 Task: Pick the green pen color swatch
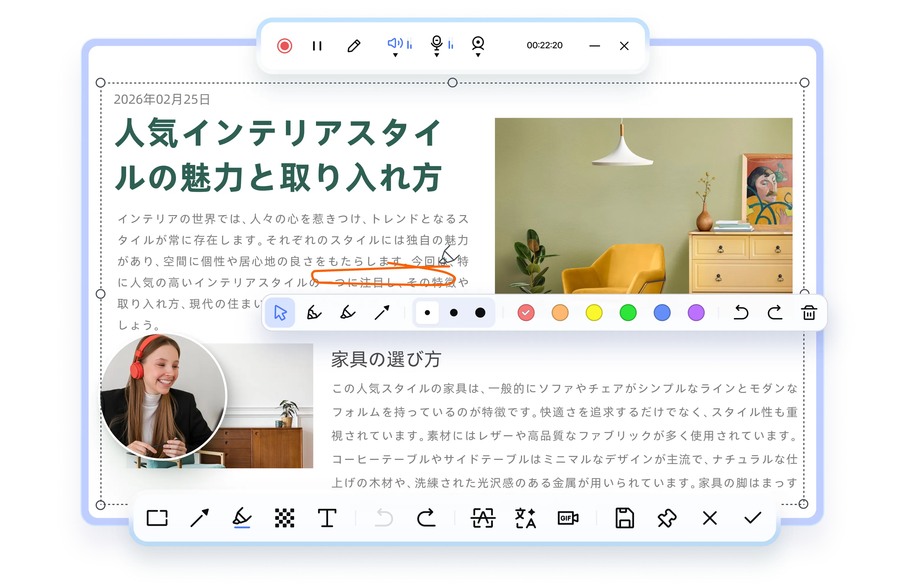628,312
